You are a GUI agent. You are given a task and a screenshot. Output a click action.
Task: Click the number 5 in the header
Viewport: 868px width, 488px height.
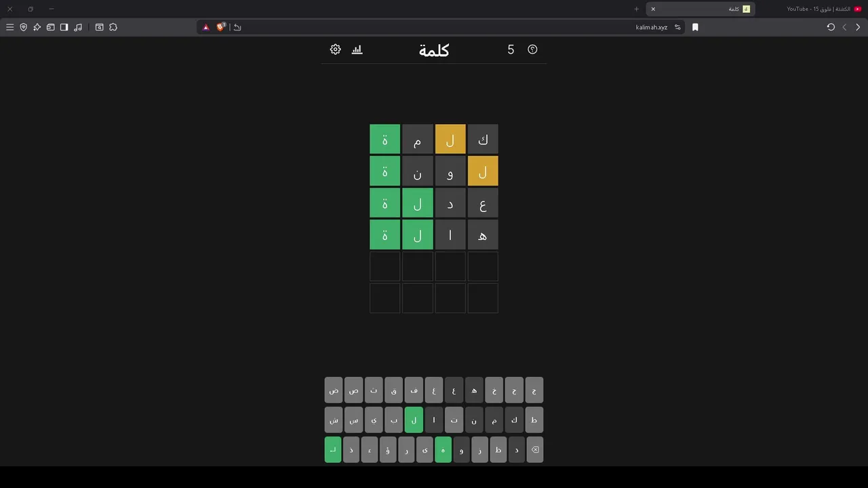pyautogui.click(x=511, y=49)
